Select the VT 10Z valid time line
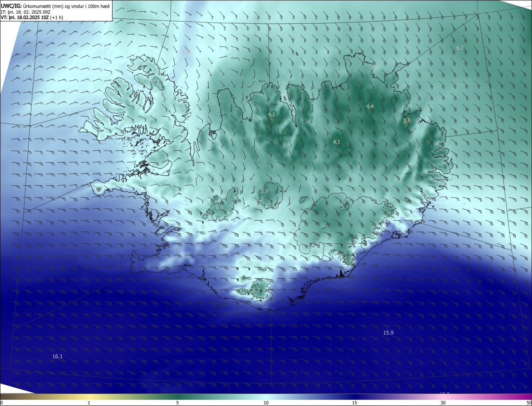The height and width of the screenshot is (406, 532). 32,17
